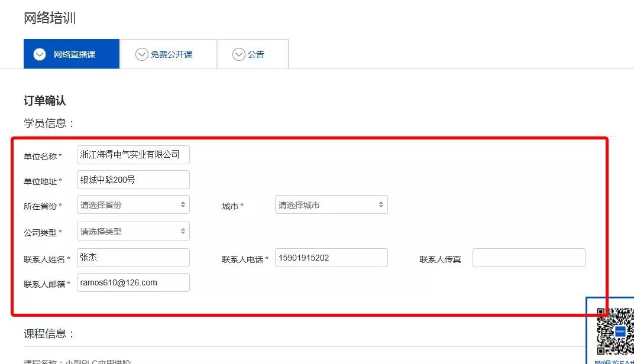Click the chevron icon in the 网络直播课 tab

coord(40,54)
